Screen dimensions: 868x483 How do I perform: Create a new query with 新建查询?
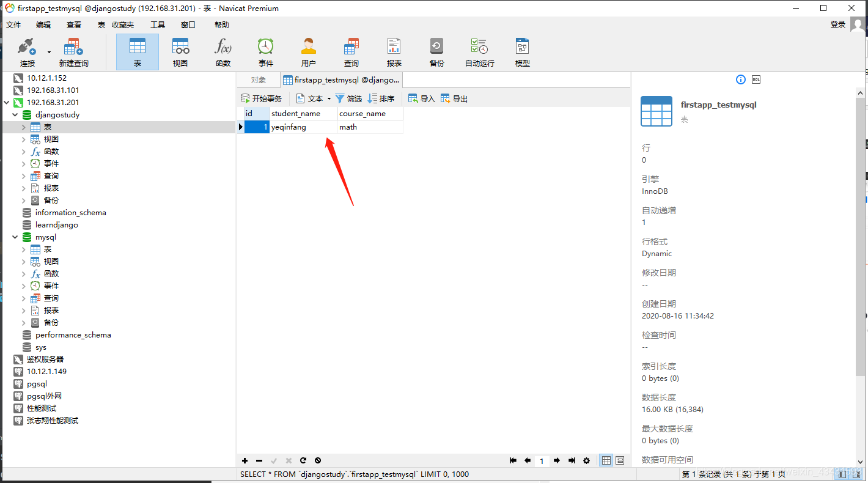click(73, 52)
